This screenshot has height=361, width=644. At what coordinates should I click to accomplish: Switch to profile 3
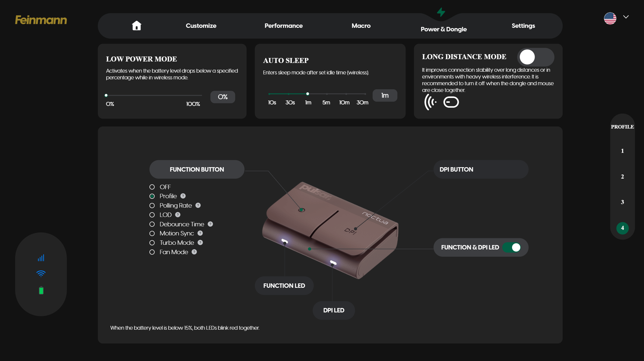point(622,202)
